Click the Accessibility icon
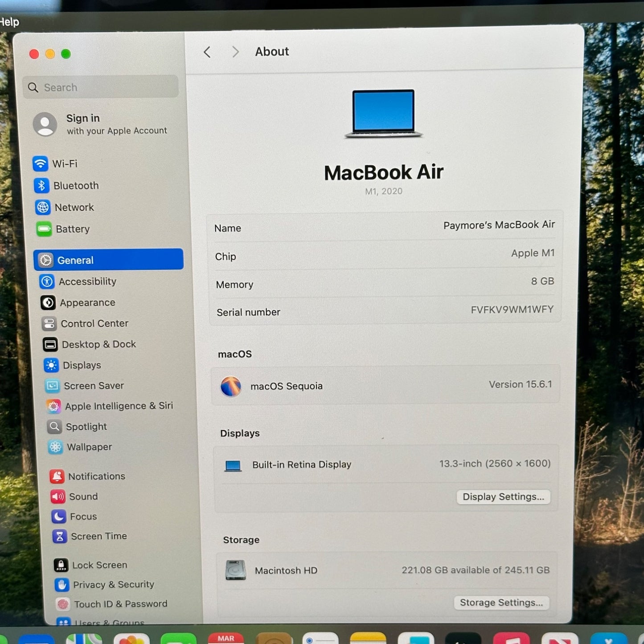This screenshot has height=644, width=644. pos(47,282)
